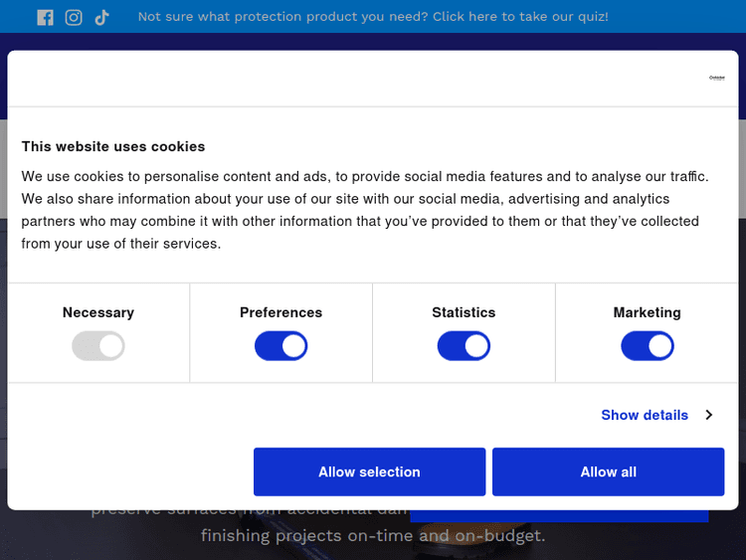
Task: Open the TikTok profile icon
Action: tap(101, 17)
